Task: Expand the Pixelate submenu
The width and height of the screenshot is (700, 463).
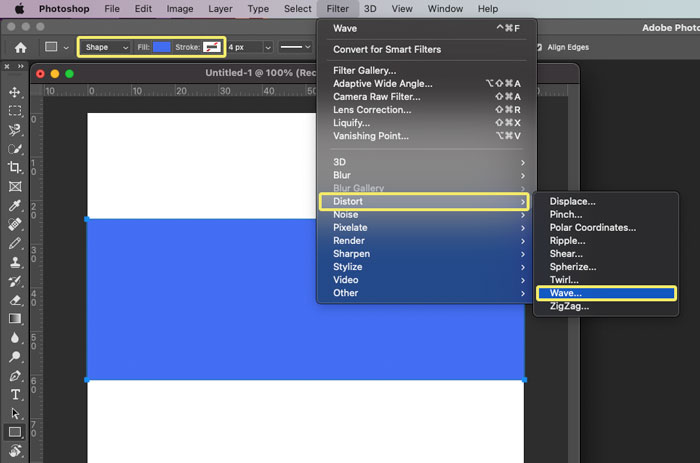Action: click(x=426, y=227)
